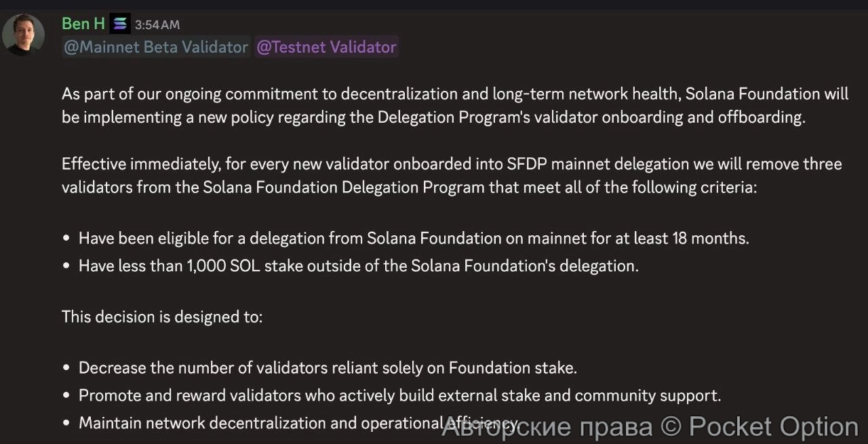Click the 3:54 AM message timestamp
This screenshot has width=868, height=444.
pyautogui.click(x=157, y=25)
